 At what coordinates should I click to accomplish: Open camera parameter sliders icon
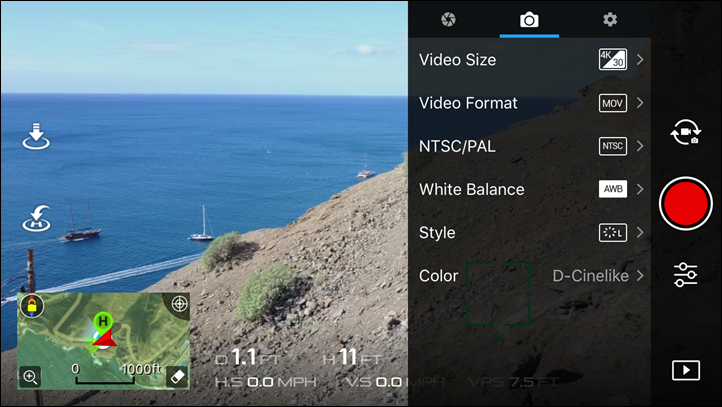[686, 275]
